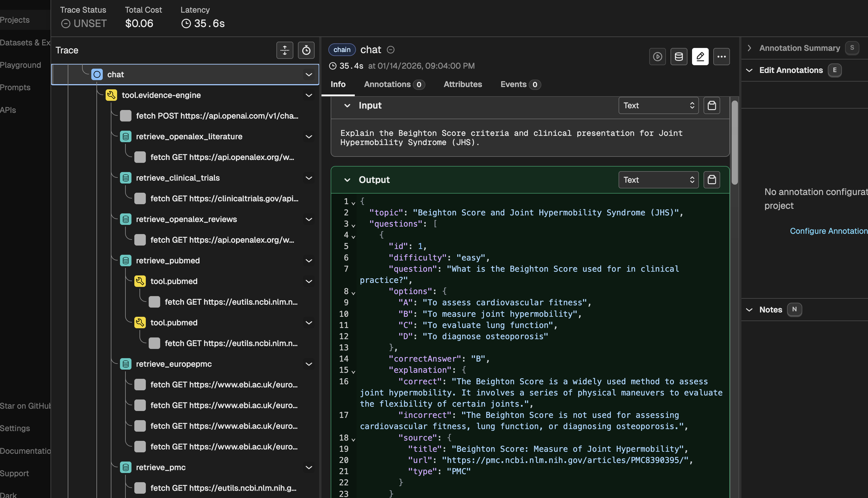Collapse the Output section
868x498 pixels.
[347, 180]
